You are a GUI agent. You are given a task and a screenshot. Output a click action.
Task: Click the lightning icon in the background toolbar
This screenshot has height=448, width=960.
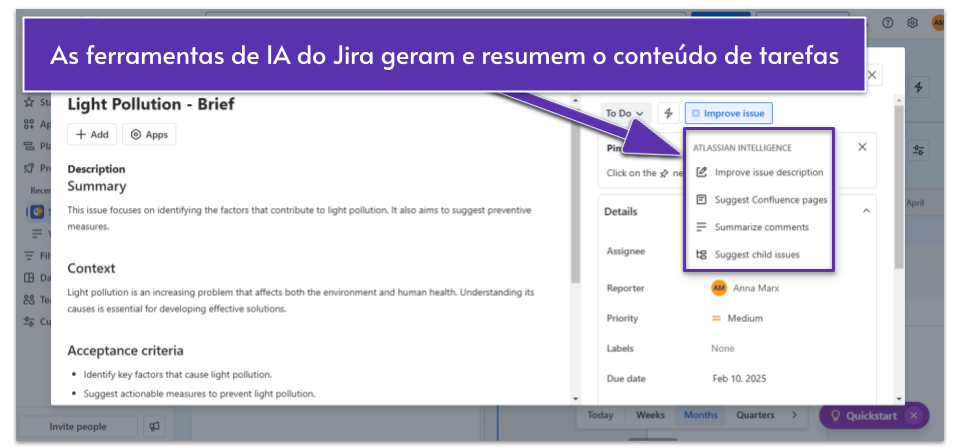tap(918, 88)
